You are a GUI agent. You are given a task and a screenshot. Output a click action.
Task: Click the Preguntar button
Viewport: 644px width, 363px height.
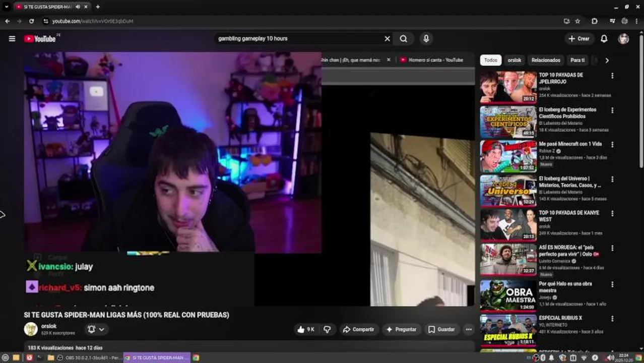click(x=401, y=329)
